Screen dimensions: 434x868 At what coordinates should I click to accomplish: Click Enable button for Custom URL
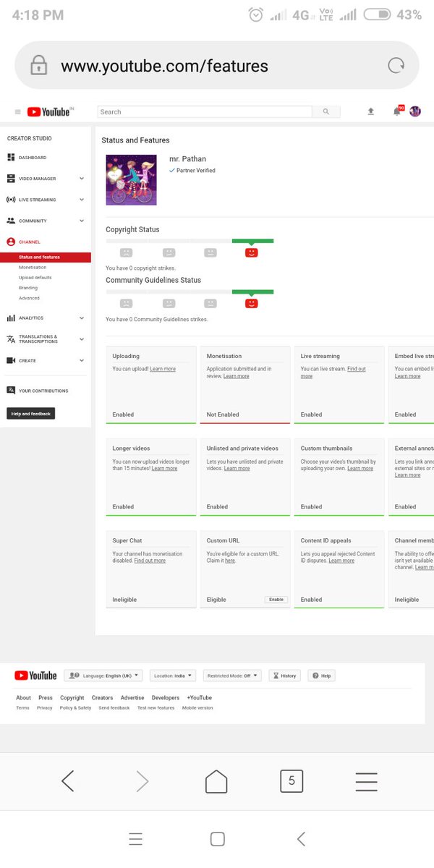(276, 600)
